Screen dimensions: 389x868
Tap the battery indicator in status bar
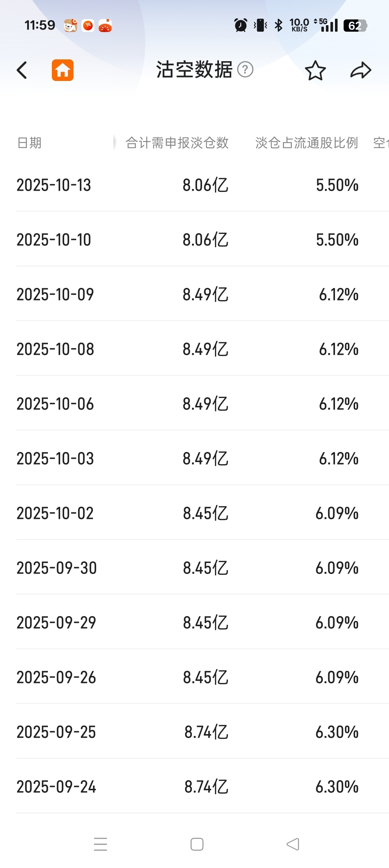click(355, 26)
